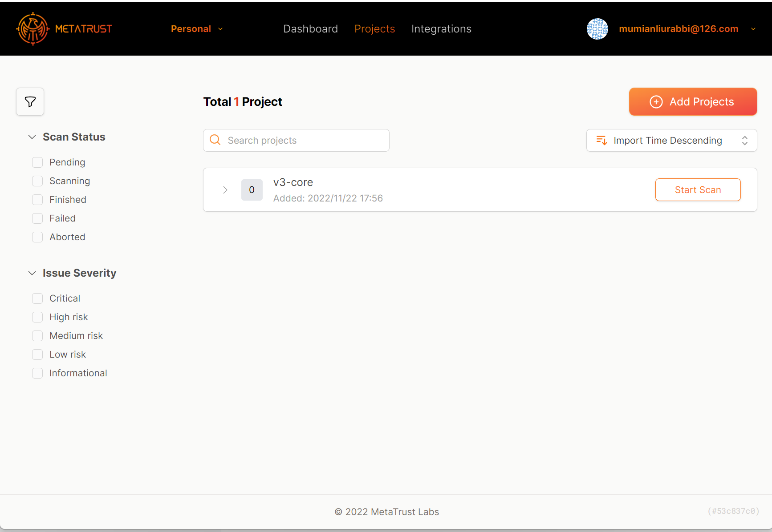
Task: Expand the v3-core project row
Action: point(225,190)
